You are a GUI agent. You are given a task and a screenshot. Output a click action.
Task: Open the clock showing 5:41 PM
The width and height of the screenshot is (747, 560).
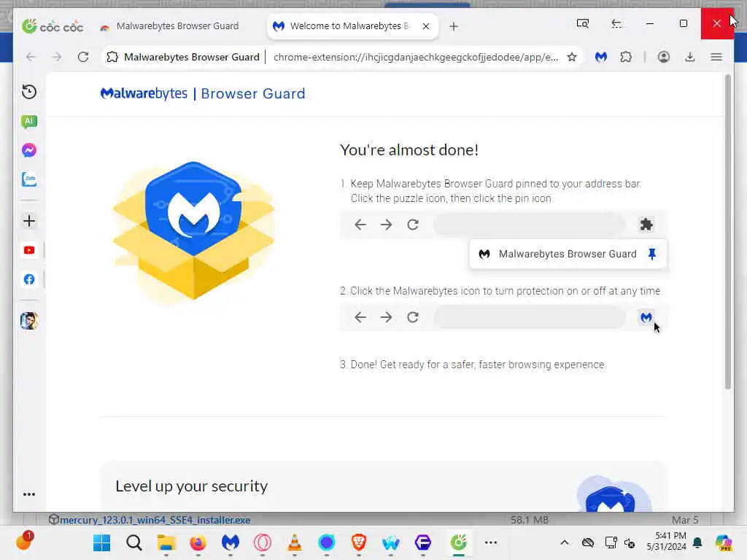click(x=667, y=541)
